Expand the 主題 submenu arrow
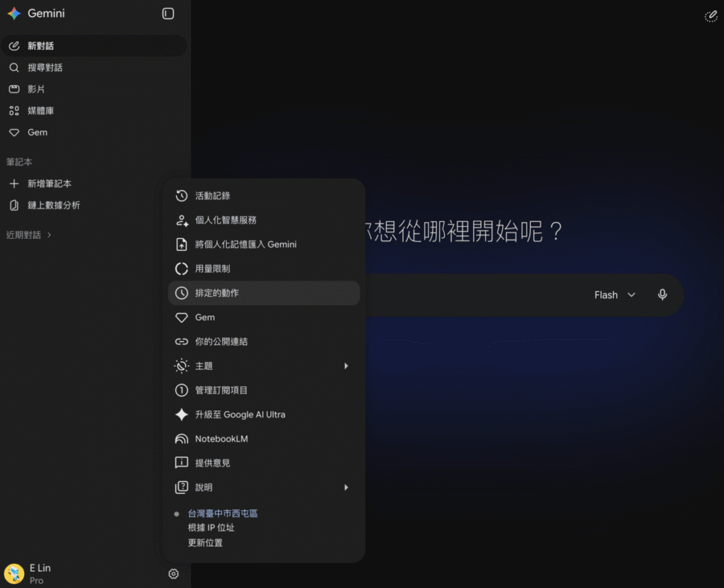Viewport: 724px width, 588px height. [346, 366]
